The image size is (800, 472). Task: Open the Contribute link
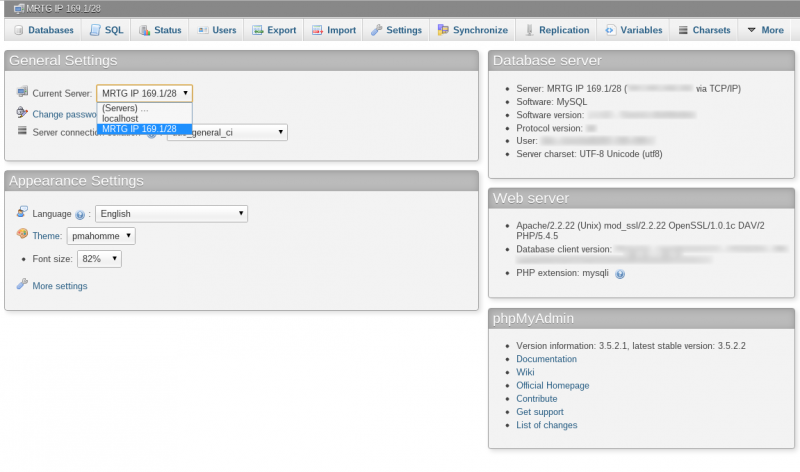click(x=537, y=399)
